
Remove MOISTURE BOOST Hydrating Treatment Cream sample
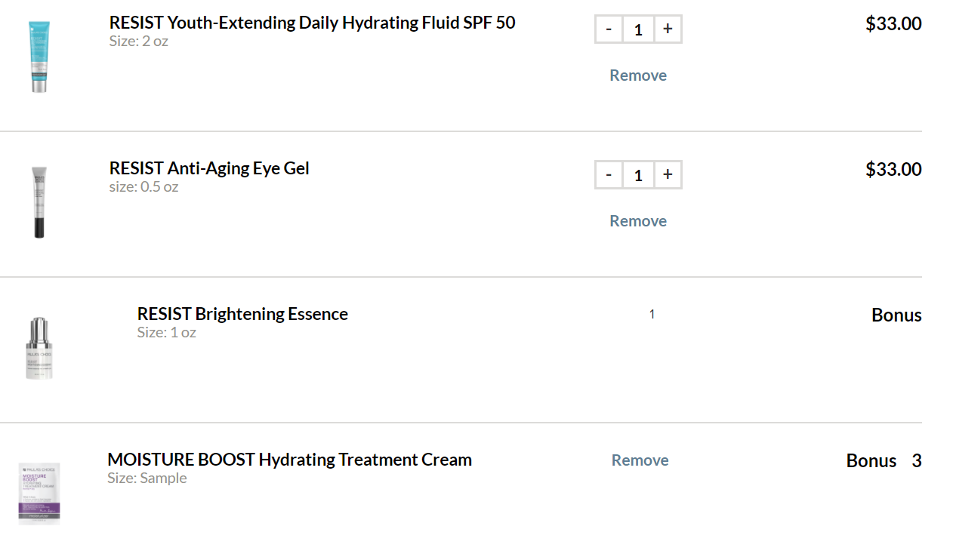point(640,460)
